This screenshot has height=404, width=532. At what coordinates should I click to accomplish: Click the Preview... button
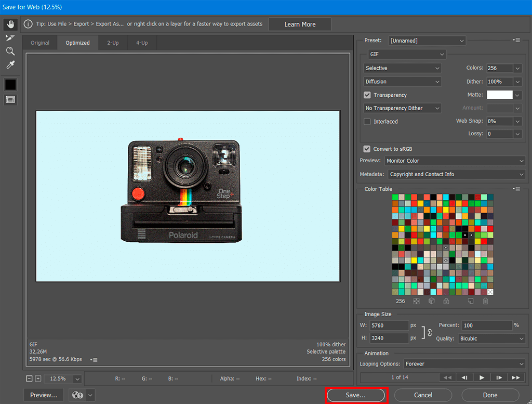(44, 395)
